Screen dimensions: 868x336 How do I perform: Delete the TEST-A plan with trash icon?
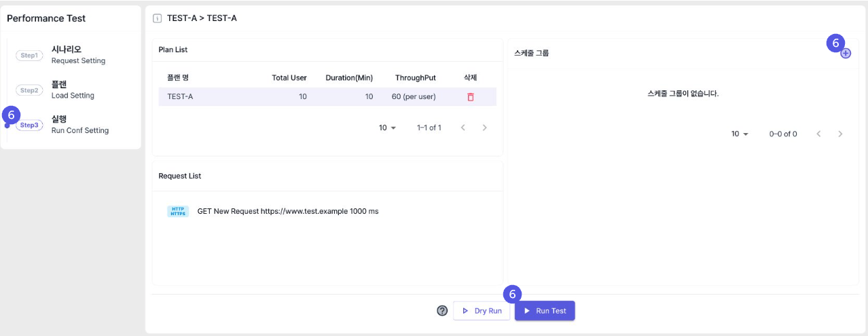coord(470,97)
